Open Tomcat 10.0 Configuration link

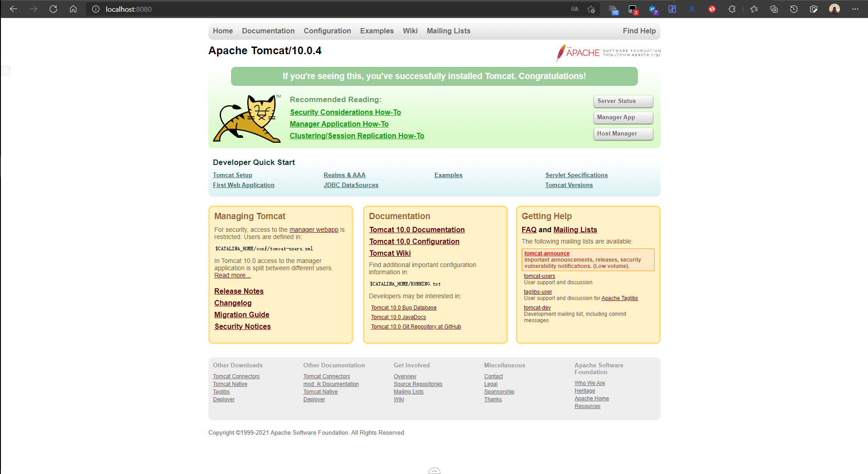414,241
